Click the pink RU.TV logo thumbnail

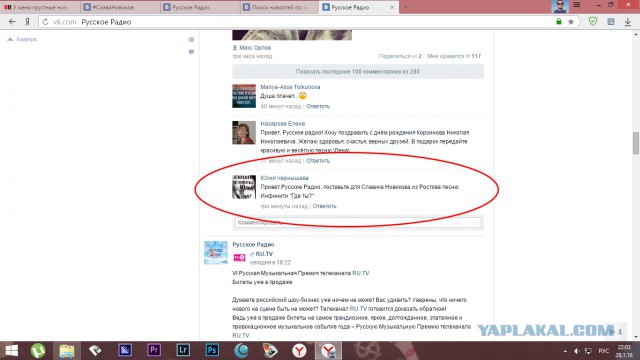click(239, 258)
